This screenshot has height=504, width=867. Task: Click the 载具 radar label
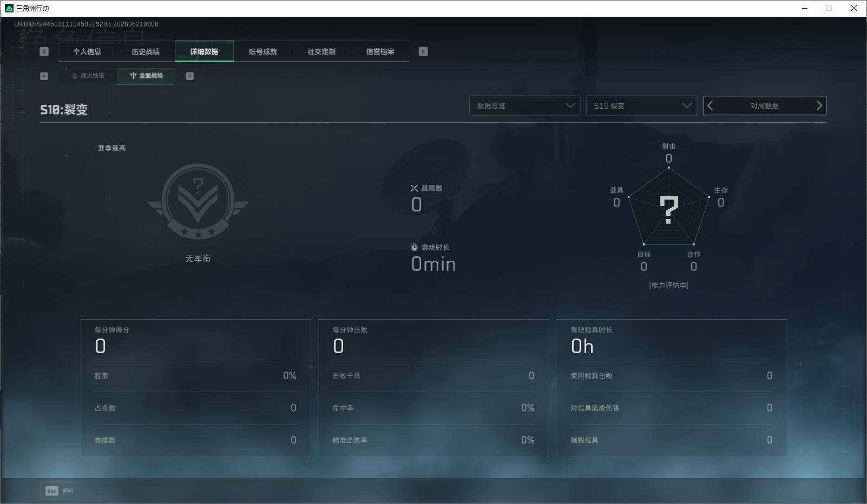(x=616, y=190)
